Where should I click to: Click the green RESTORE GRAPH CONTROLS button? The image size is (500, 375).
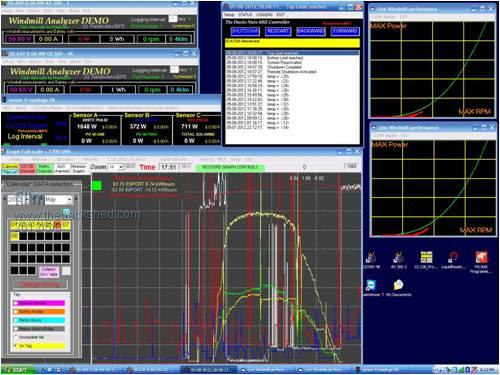point(230,167)
